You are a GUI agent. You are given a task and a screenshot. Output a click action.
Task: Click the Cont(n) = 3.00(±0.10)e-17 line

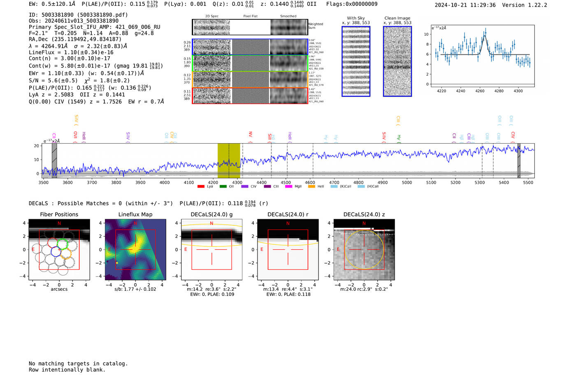click(70, 59)
